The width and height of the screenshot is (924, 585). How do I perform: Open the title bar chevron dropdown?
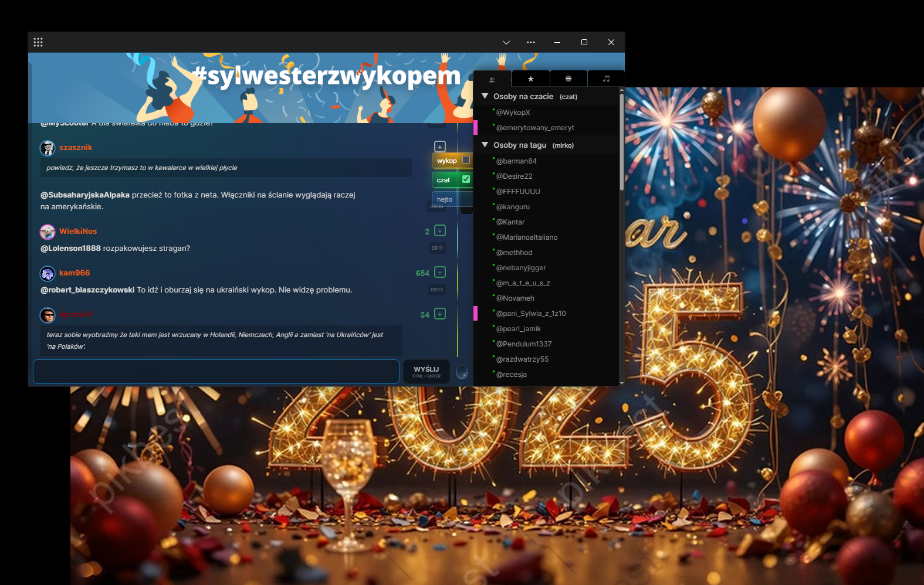[x=506, y=42]
